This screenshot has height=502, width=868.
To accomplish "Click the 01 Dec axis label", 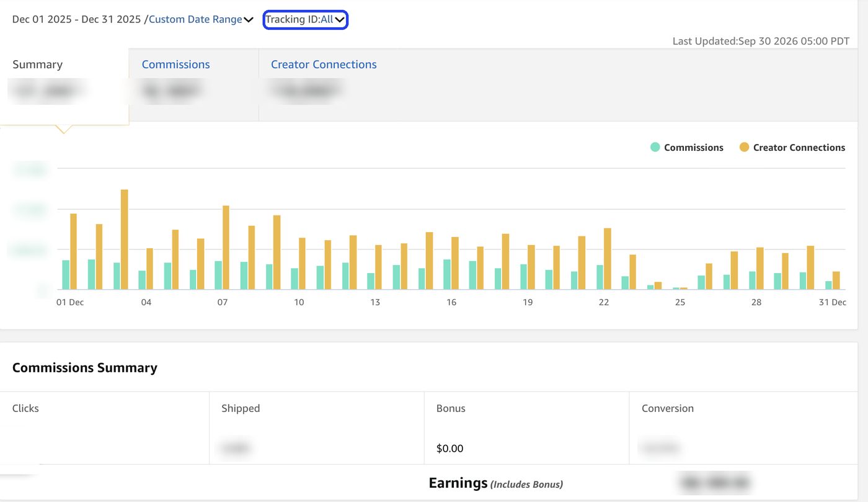I will coord(70,302).
